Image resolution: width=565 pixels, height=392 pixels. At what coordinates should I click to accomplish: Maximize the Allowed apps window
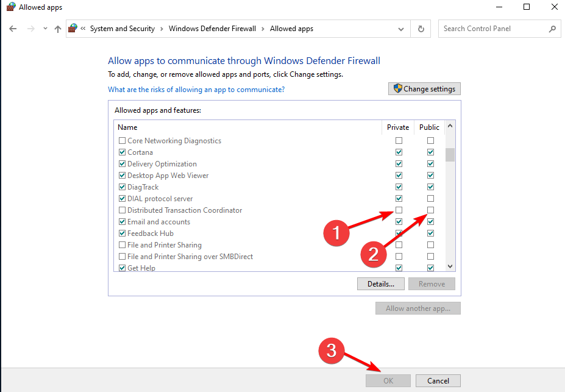pos(527,7)
